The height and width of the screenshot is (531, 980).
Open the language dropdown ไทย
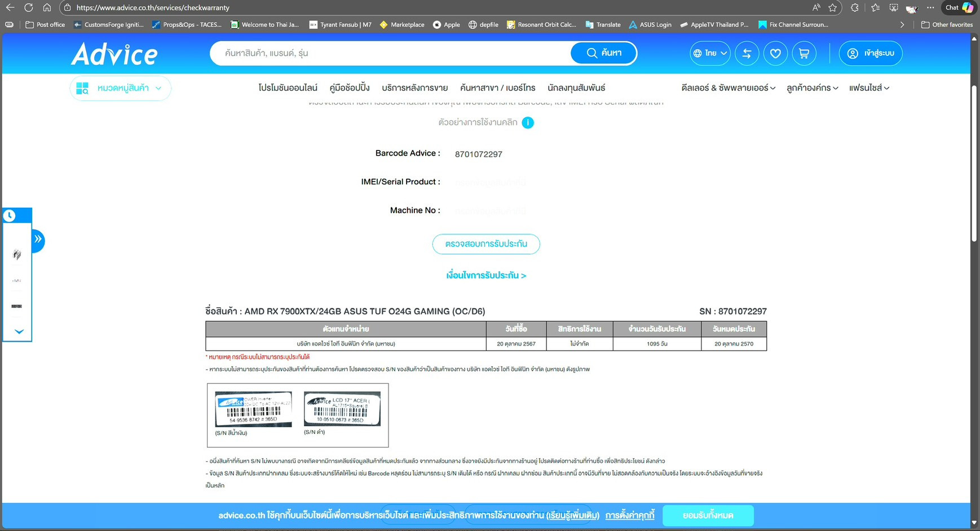pyautogui.click(x=710, y=54)
